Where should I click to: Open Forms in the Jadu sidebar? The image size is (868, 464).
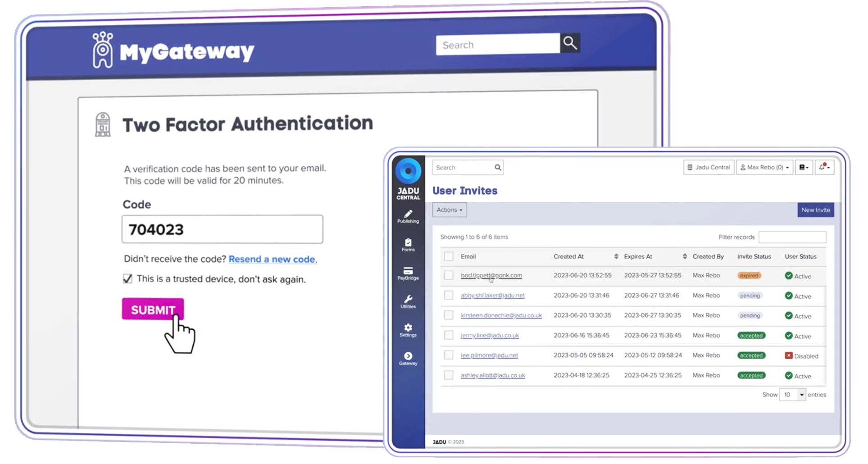408,245
